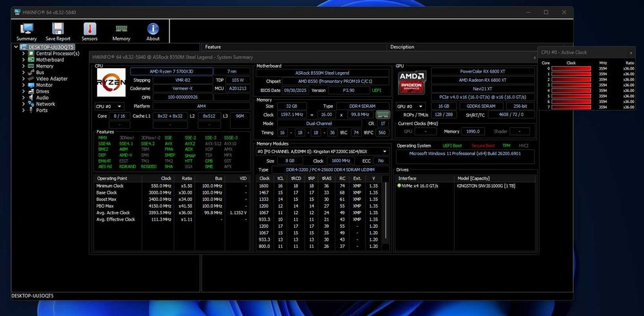Click the KINGSTON SNV3S1000G drive entry
644x316 pixels.
pos(486,185)
